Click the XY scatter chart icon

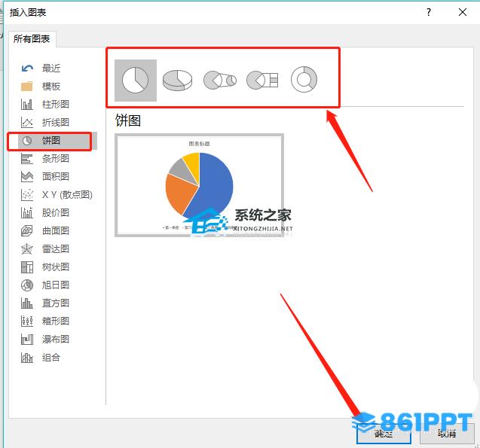(x=27, y=194)
